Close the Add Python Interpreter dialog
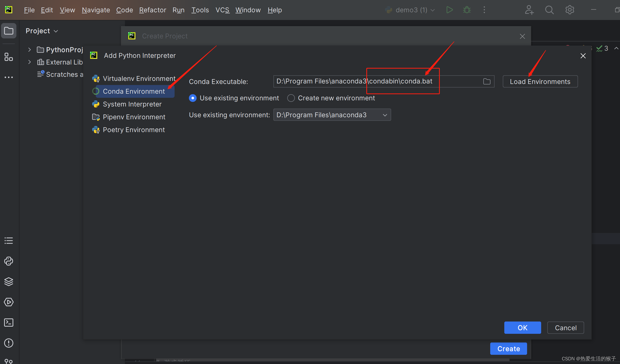620x364 pixels. [583, 56]
